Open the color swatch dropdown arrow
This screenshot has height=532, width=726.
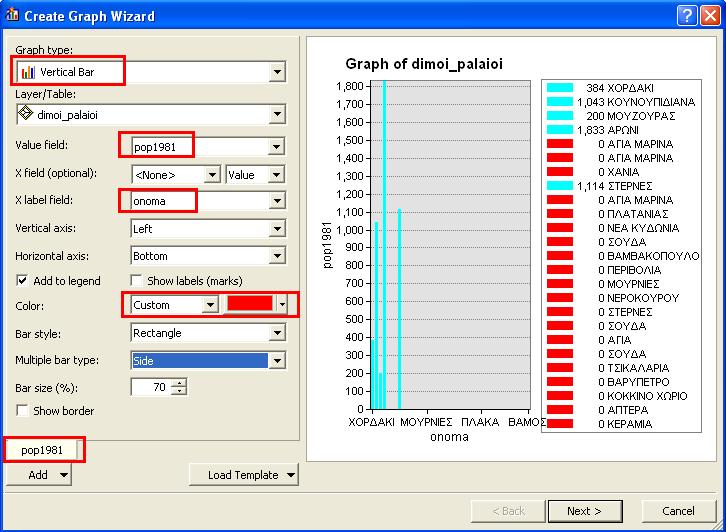pos(282,305)
